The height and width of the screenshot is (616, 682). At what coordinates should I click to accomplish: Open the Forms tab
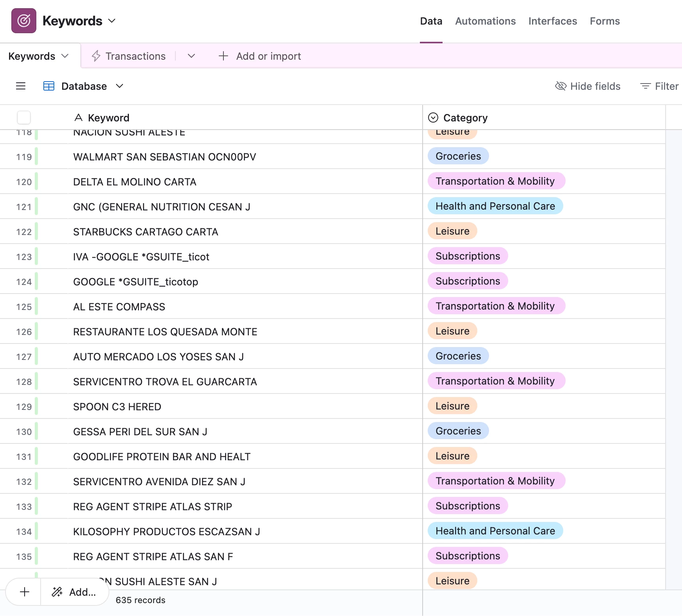pyautogui.click(x=605, y=21)
